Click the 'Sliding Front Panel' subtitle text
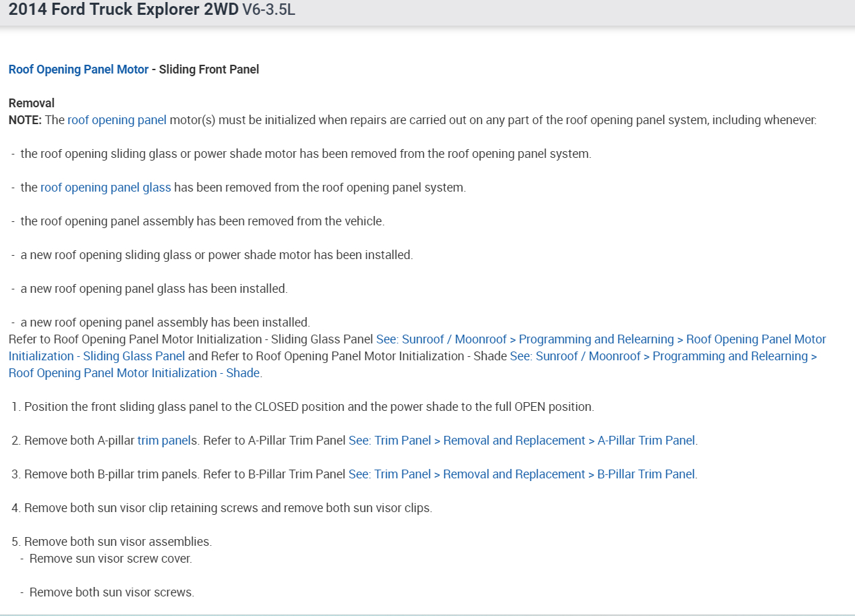 pyautogui.click(x=209, y=69)
